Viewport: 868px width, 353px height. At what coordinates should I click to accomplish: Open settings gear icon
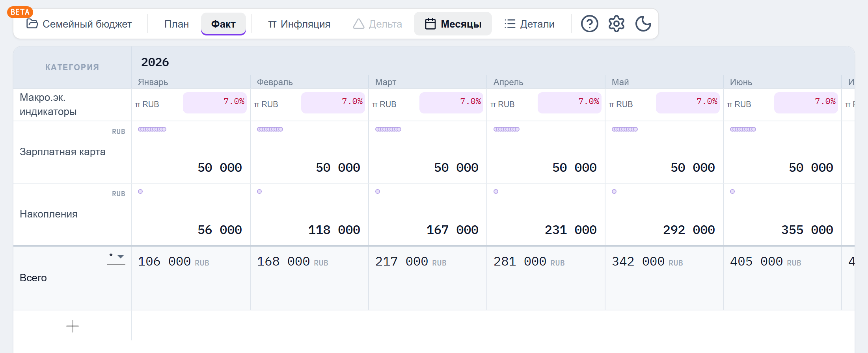616,24
